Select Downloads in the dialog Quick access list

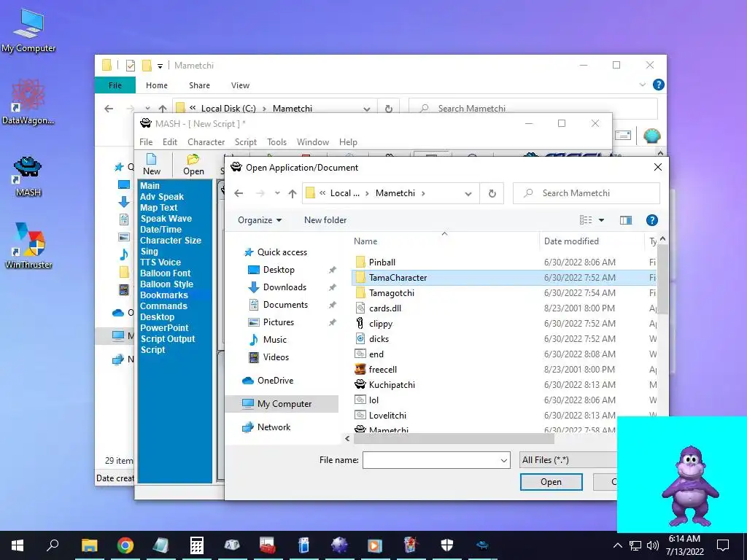(285, 287)
